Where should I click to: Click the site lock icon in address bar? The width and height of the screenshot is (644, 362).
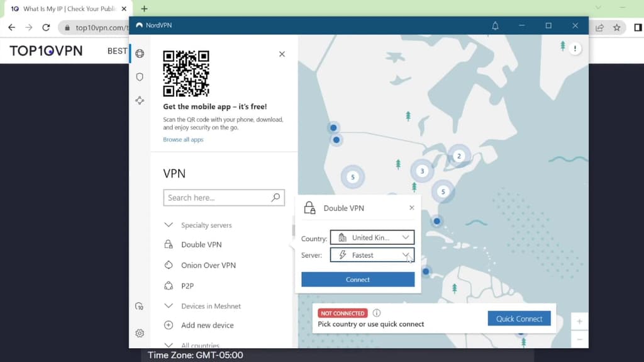tap(67, 28)
